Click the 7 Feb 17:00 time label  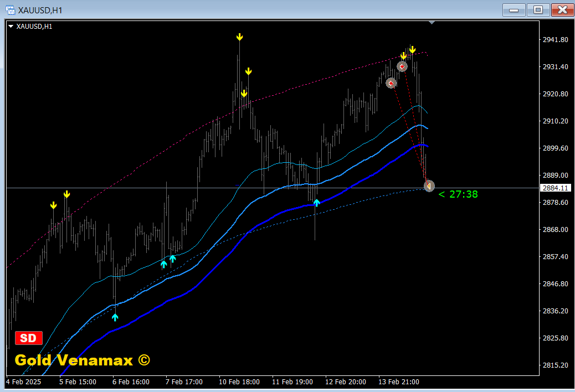[x=184, y=381]
